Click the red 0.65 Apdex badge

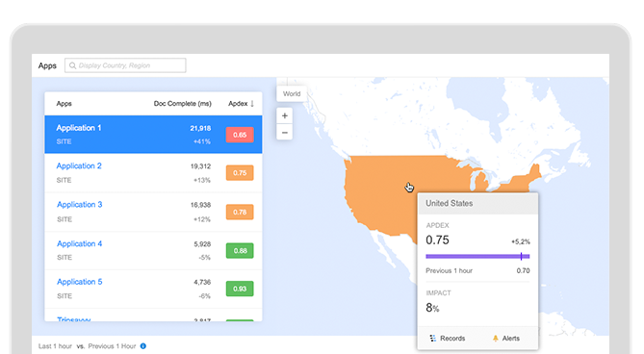pos(240,135)
